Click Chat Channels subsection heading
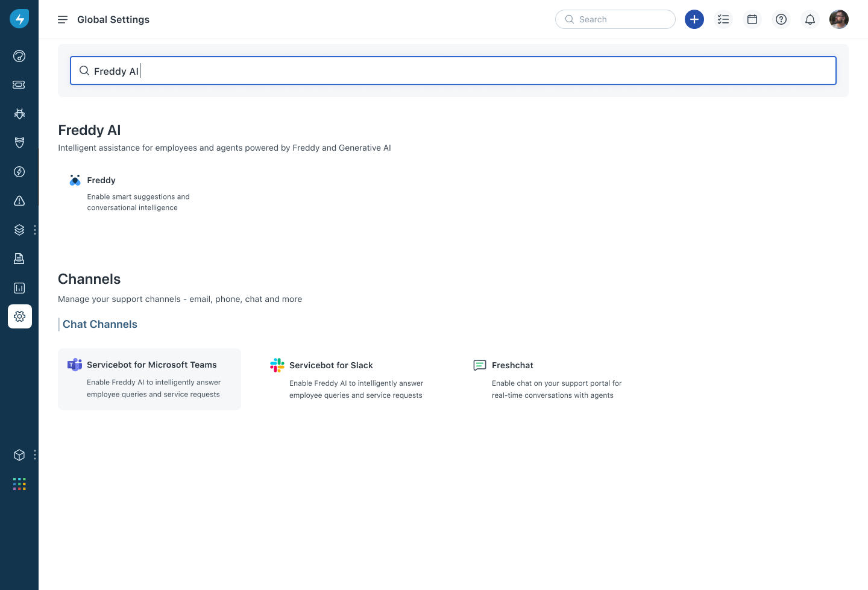 [x=100, y=324]
